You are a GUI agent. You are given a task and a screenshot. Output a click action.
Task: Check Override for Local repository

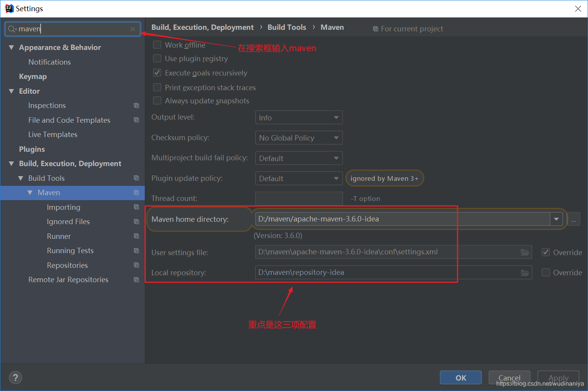tap(546, 273)
